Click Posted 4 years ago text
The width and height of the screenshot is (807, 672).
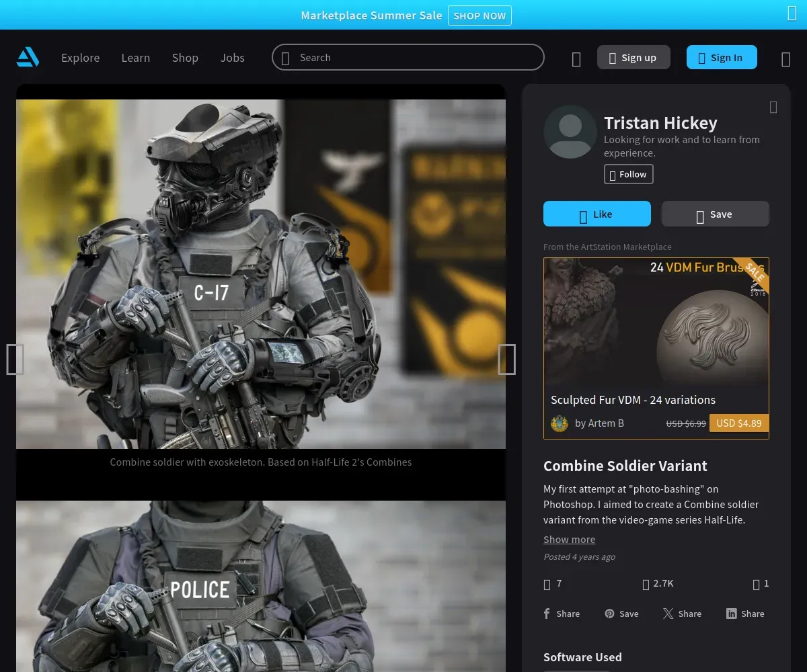pyautogui.click(x=579, y=557)
